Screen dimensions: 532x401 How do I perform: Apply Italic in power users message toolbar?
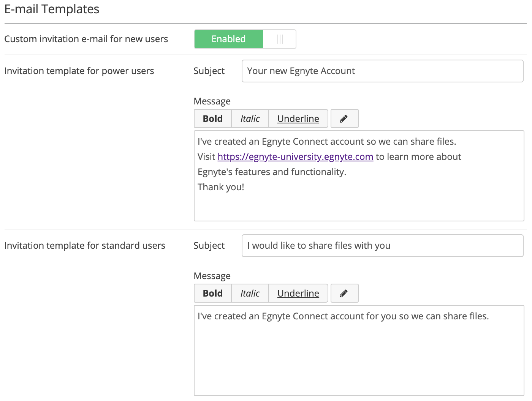(250, 118)
